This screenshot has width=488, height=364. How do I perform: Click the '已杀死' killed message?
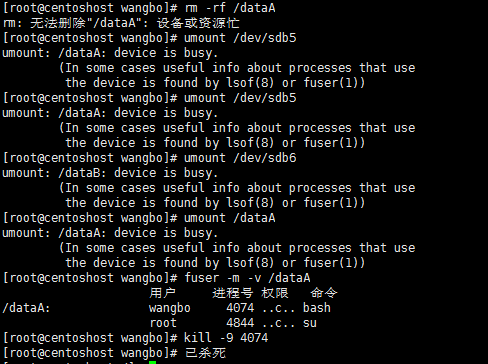[205, 353]
